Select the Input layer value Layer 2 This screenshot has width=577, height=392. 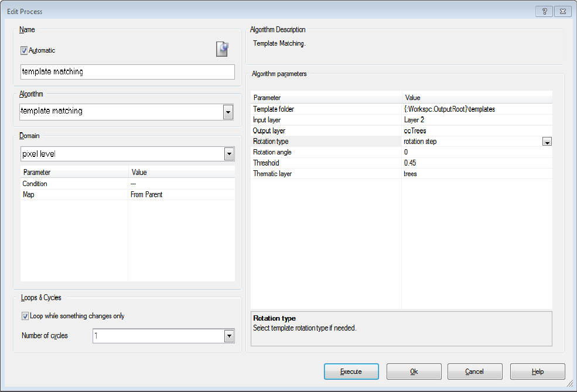tap(477, 120)
